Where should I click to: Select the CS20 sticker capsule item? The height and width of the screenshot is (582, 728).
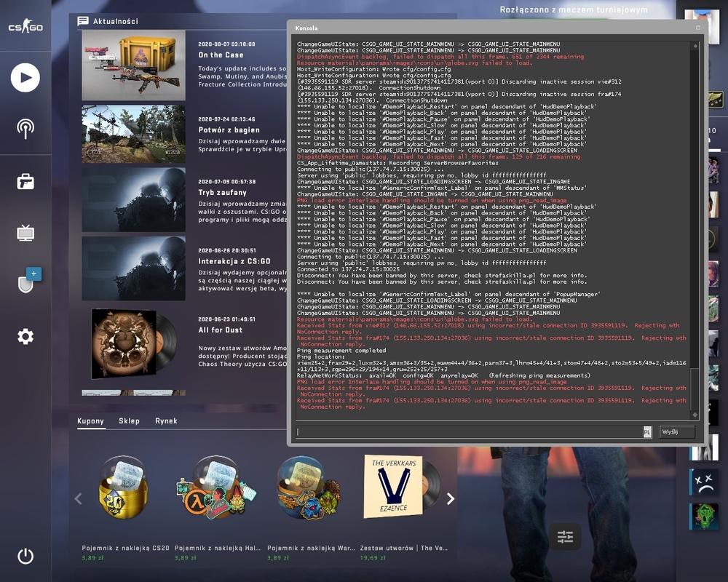(x=124, y=487)
